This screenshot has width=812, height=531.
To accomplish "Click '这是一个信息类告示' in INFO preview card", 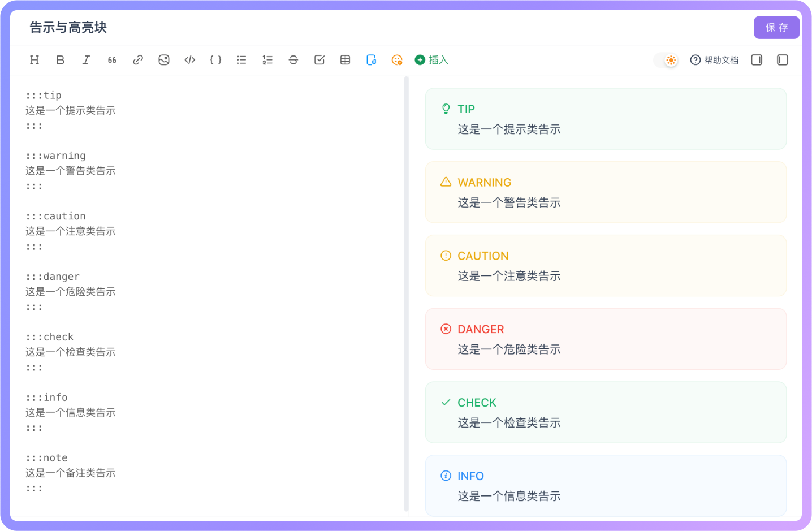I will [x=509, y=497].
